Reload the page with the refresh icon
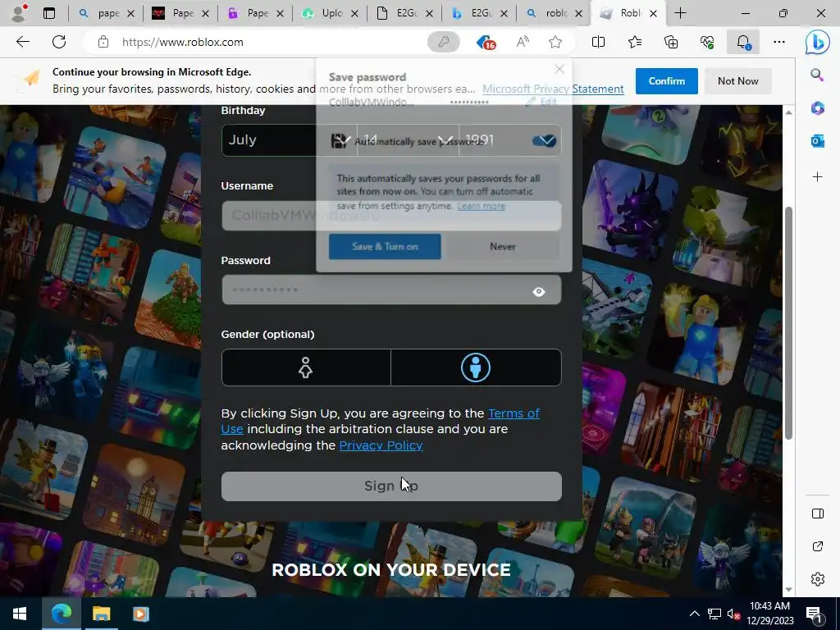This screenshot has height=630, width=840. (x=59, y=42)
